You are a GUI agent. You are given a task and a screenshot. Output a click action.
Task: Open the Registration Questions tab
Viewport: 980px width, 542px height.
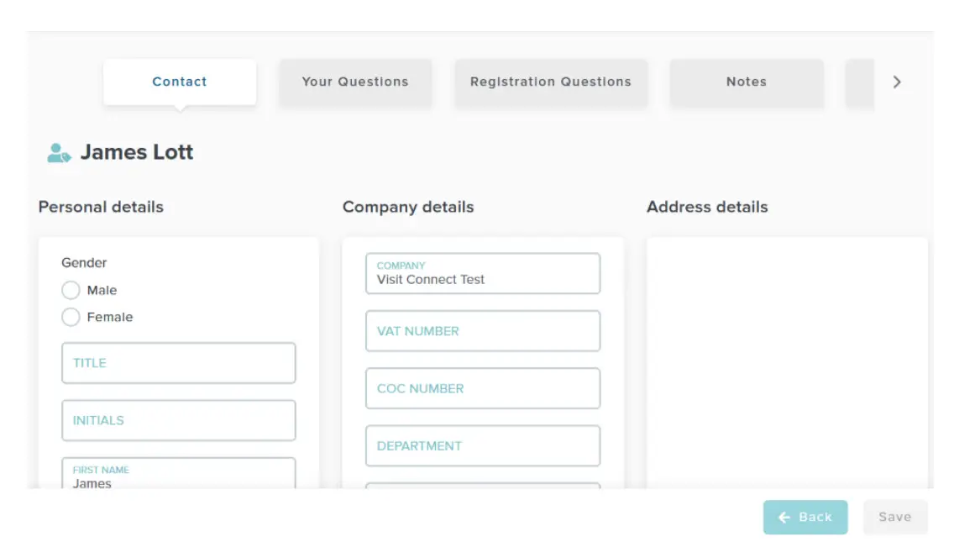550,82
